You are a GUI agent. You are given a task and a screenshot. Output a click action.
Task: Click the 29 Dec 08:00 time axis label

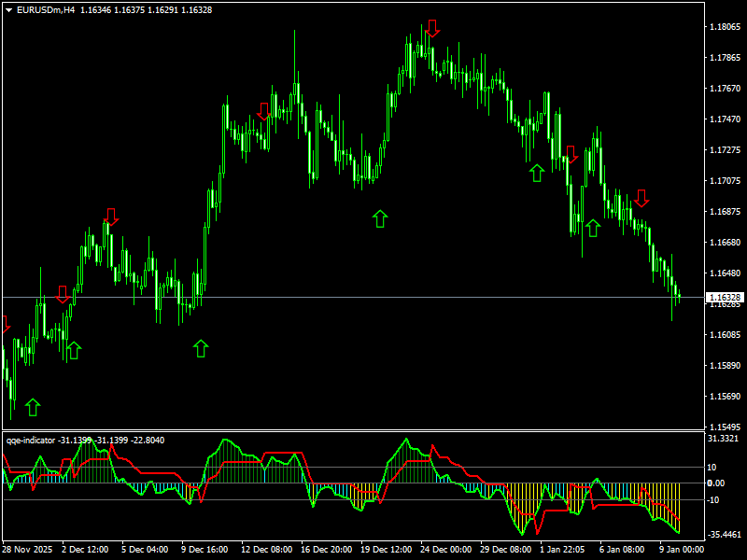[505, 550]
